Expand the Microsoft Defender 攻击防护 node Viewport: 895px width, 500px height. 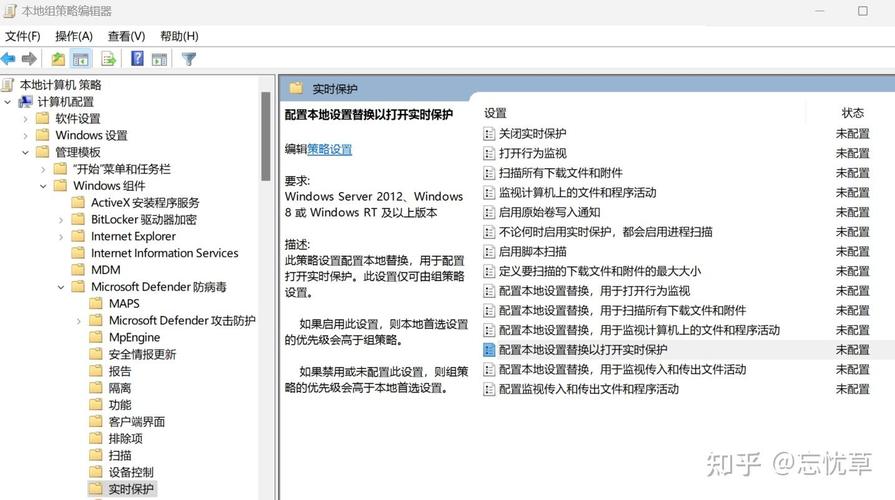click(x=79, y=321)
